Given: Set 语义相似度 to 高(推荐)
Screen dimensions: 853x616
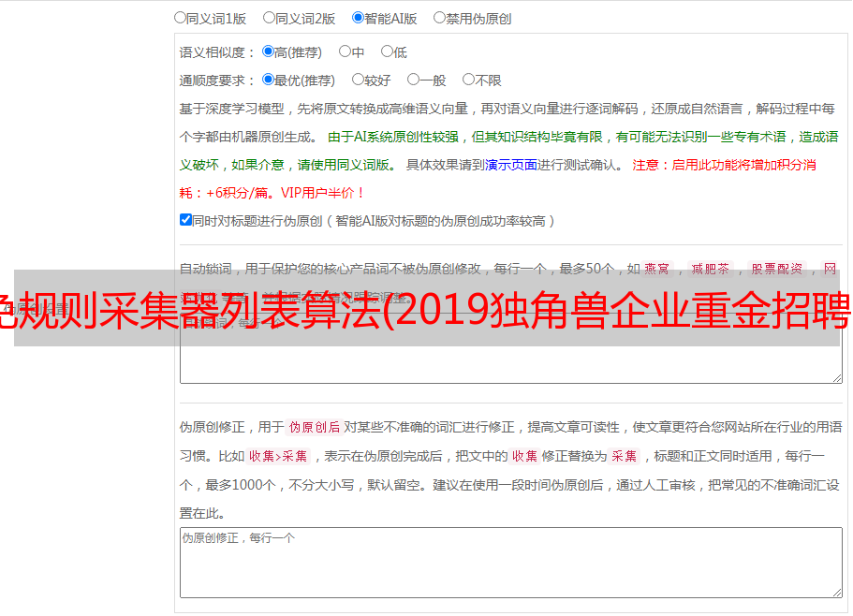Looking at the screenshot, I should (268, 51).
